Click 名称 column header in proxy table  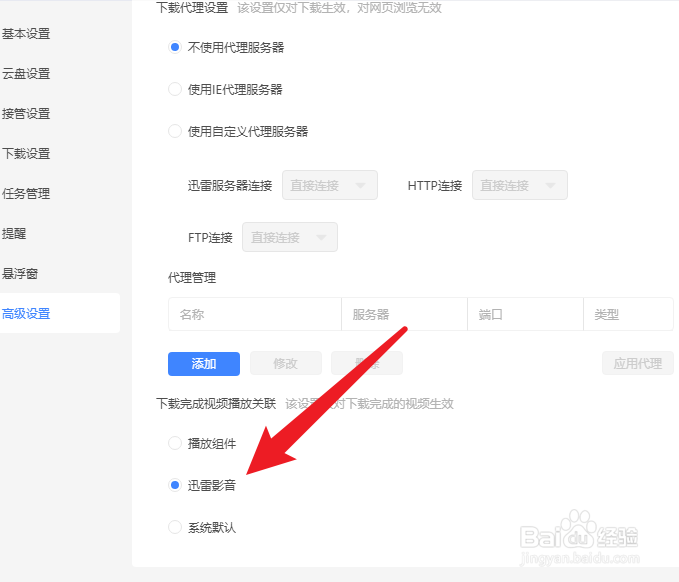[255, 314]
